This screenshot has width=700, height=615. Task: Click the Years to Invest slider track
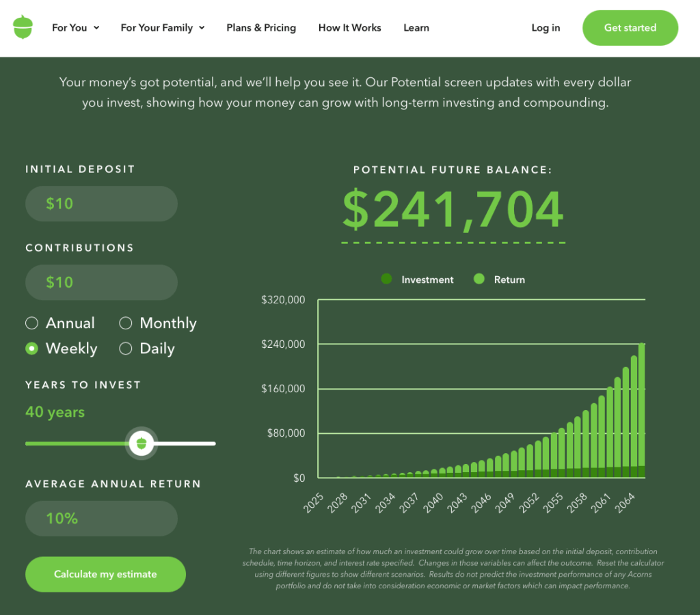point(185,443)
